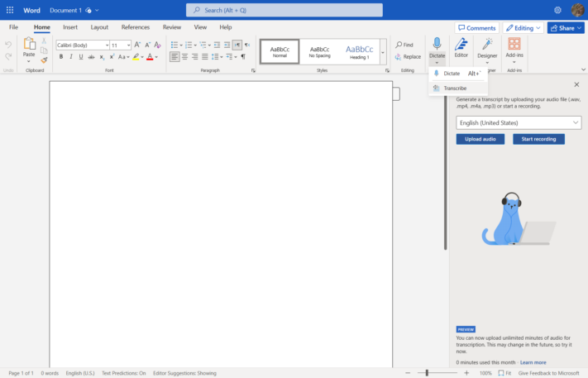Expand the English (United States) language dropdown
588x378 pixels.
point(519,122)
